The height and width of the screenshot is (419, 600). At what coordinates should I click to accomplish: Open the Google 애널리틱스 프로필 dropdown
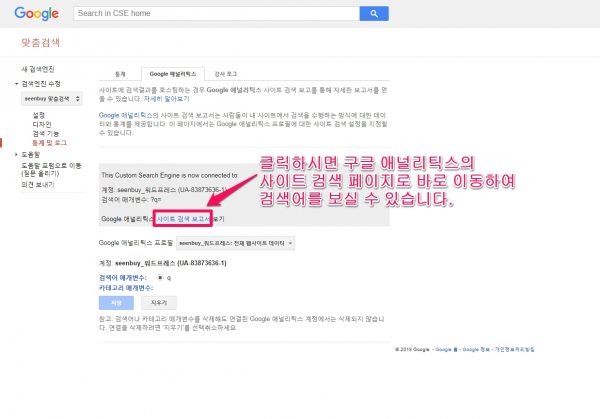pyautogui.click(x=235, y=243)
